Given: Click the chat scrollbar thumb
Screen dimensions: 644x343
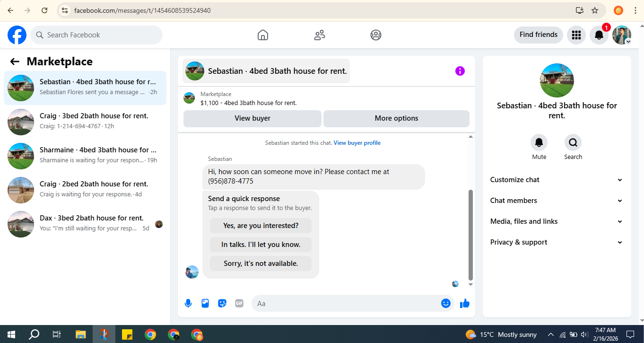Looking at the screenshot, I should [x=470, y=235].
